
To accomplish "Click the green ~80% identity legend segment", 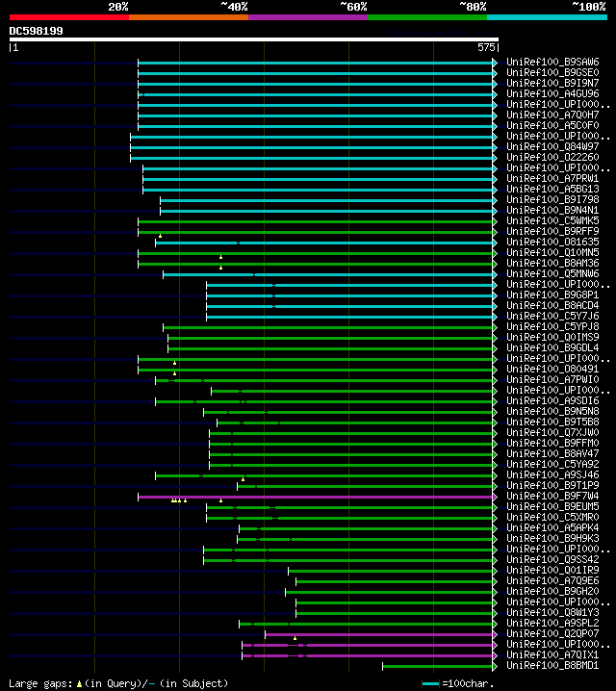I will pos(427,17).
